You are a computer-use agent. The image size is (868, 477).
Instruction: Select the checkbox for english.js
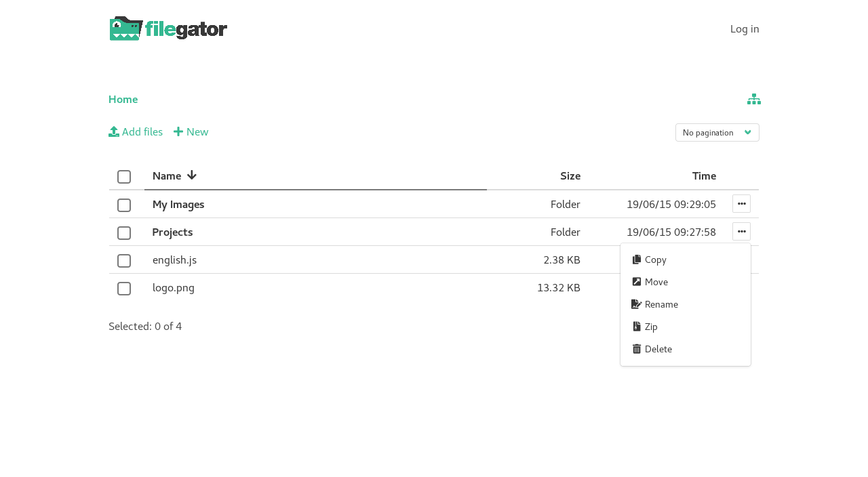[123, 261]
